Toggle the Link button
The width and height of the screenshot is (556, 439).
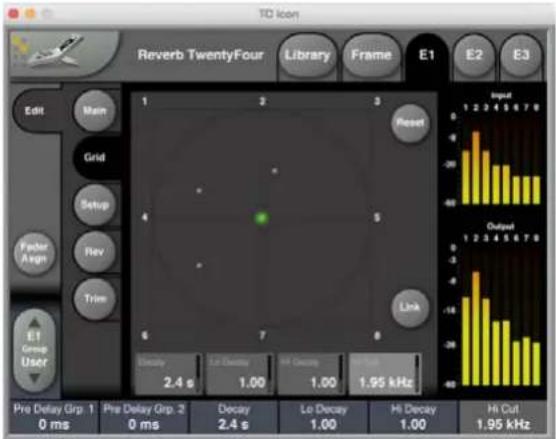tap(410, 307)
